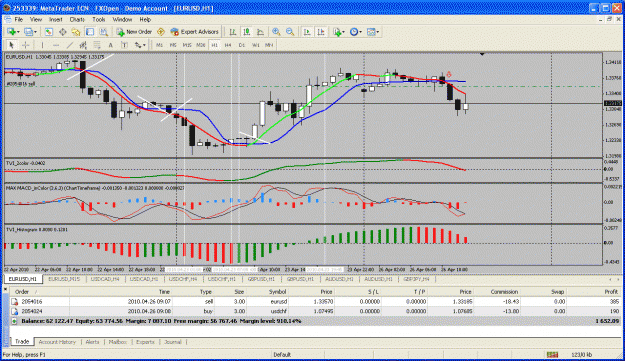This screenshot has width=625, height=361.
Task: Expand the arrows objects dropdown arrow
Action: 144,45
